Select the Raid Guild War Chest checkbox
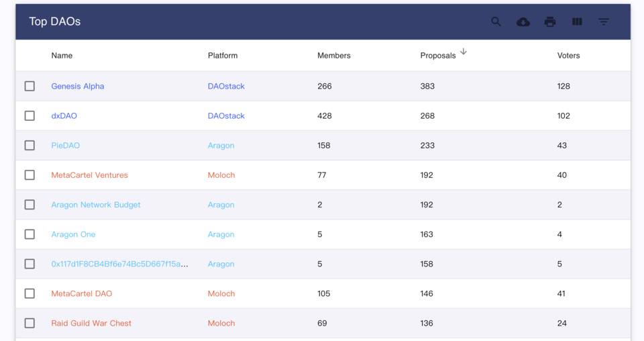The height and width of the screenshot is (341, 644). [30, 323]
